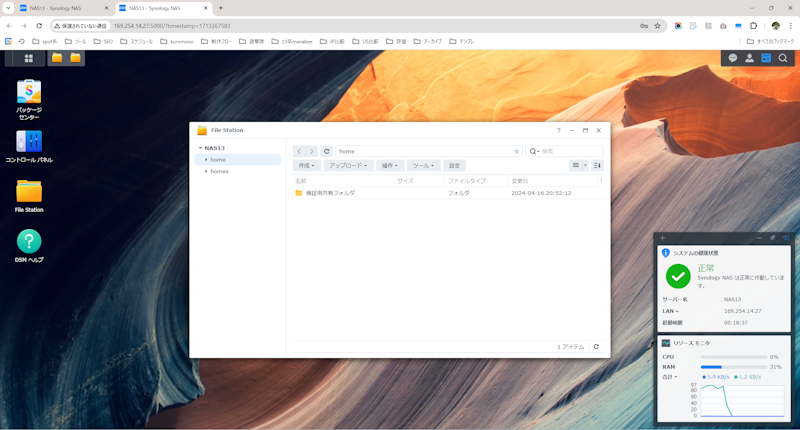Click the sort order icon in File Station
800x430 pixels.
[x=597, y=165]
